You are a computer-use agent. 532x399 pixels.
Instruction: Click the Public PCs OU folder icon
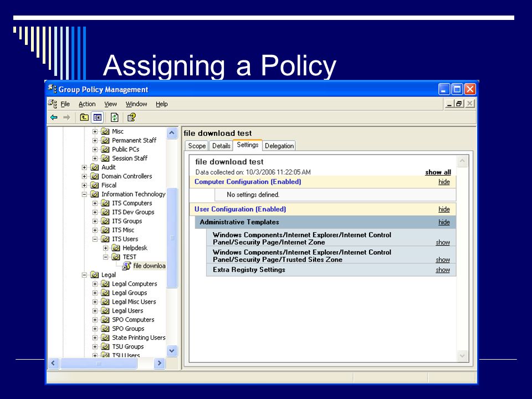click(105, 149)
